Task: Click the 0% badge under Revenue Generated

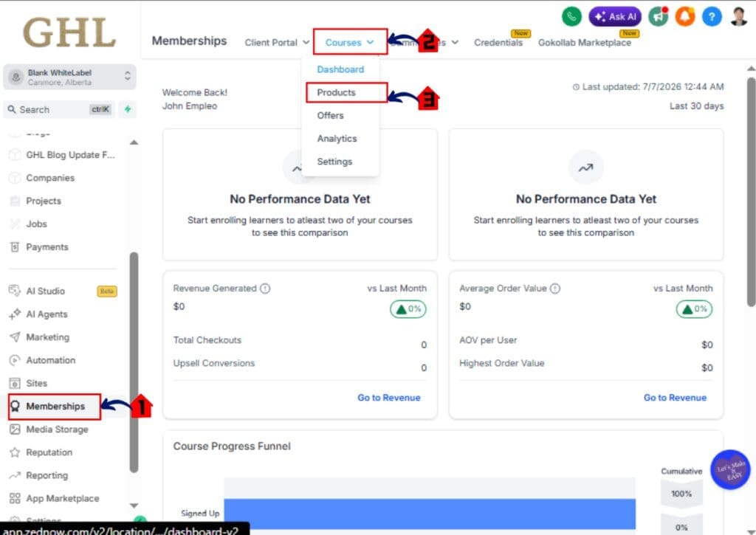Action: pyautogui.click(x=408, y=309)
